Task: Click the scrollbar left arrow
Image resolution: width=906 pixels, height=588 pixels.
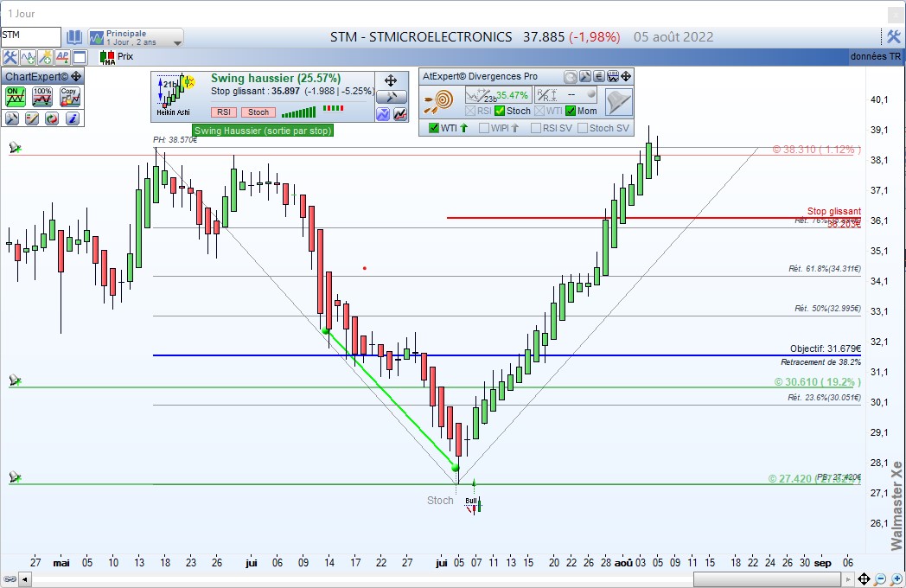Action: point(25,578)
